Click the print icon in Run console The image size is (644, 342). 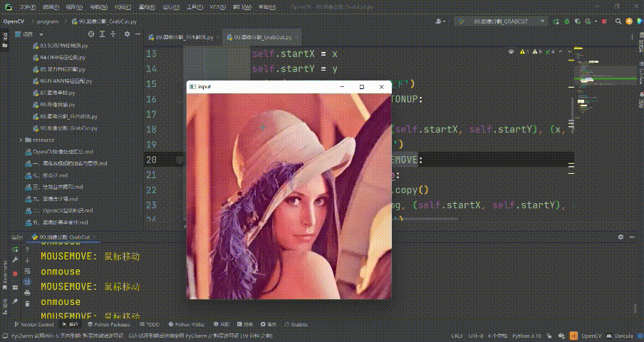[x=28, y=293]
